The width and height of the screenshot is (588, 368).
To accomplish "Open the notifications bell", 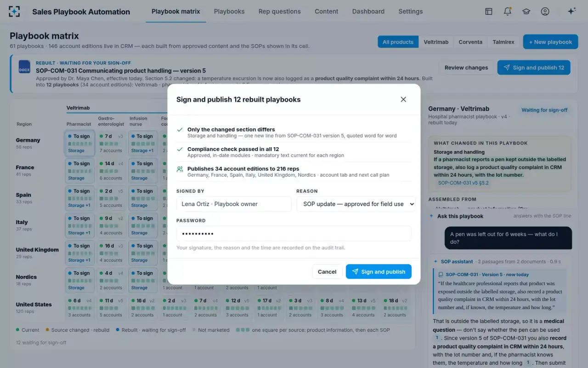I will [508, 11].
